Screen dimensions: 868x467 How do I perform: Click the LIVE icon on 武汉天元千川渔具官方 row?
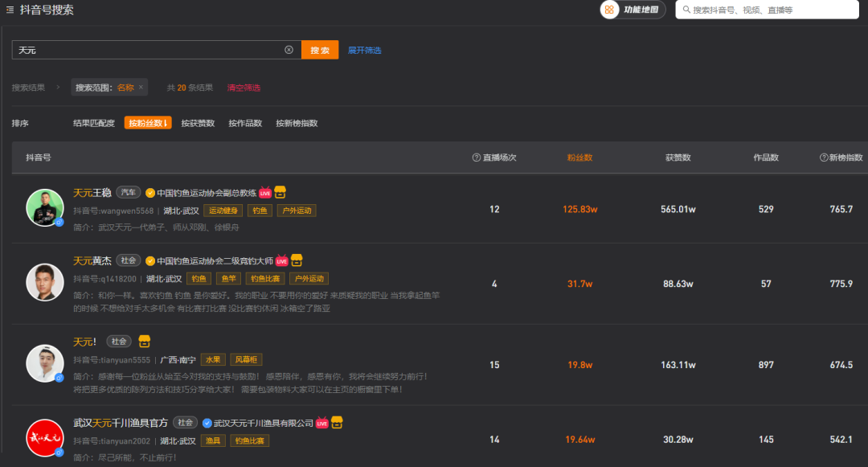click(322, 424)
